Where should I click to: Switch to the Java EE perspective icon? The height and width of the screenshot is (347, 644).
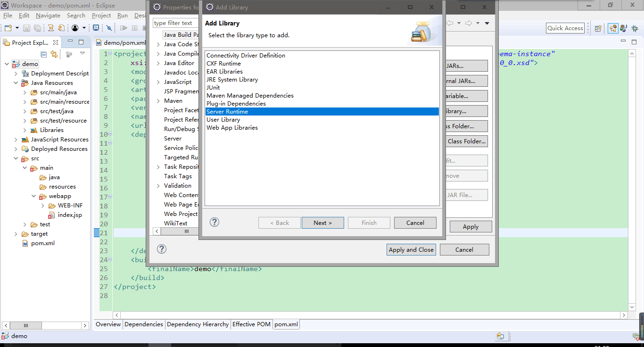(x=612, y=28)
